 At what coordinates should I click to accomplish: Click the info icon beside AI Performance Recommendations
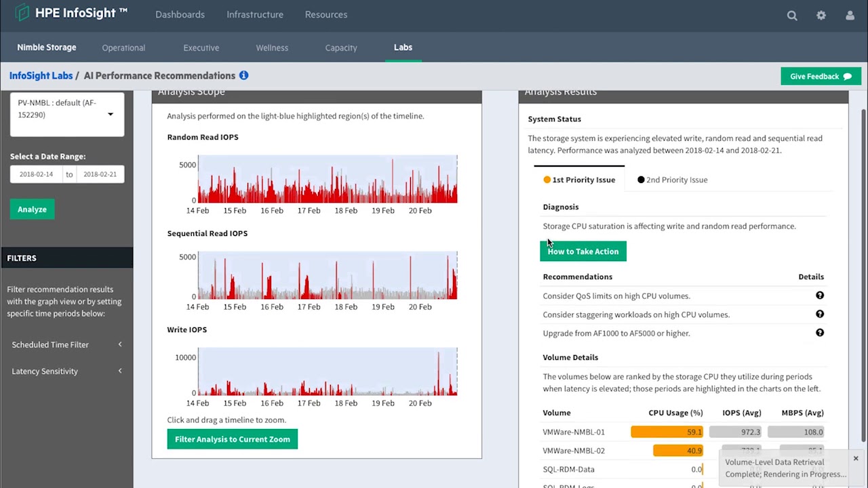tap(243, 75)
